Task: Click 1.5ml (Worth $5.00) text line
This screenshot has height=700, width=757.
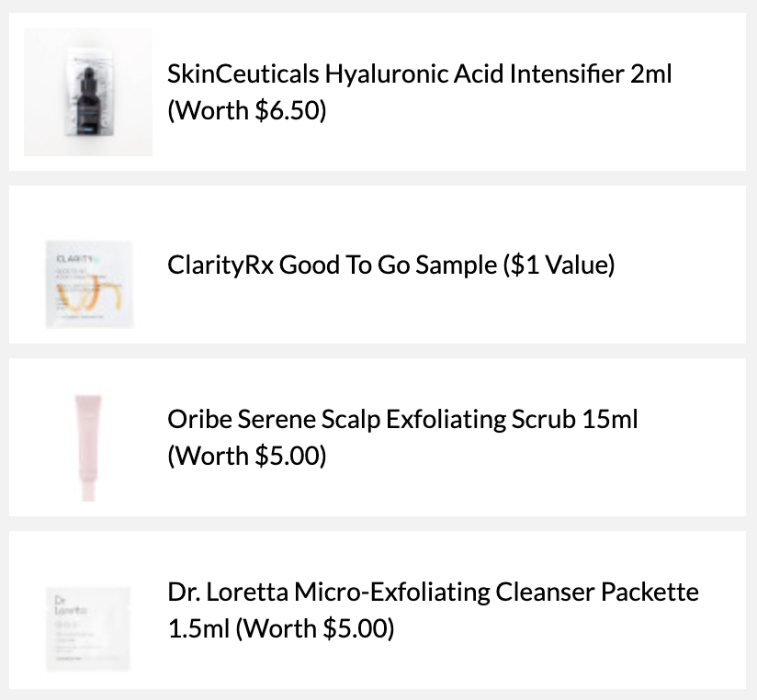Action: 281,628
